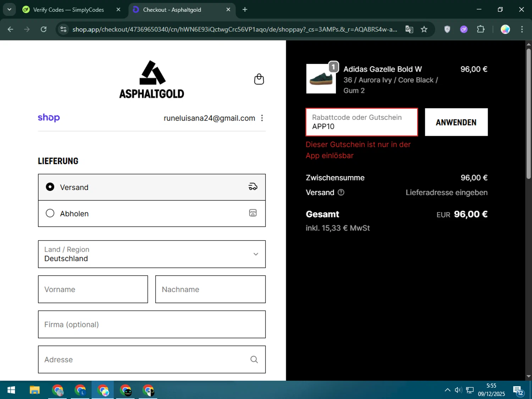
Task: Click the inkl. 15,33 € MwSt text
Action: point(338,228)
